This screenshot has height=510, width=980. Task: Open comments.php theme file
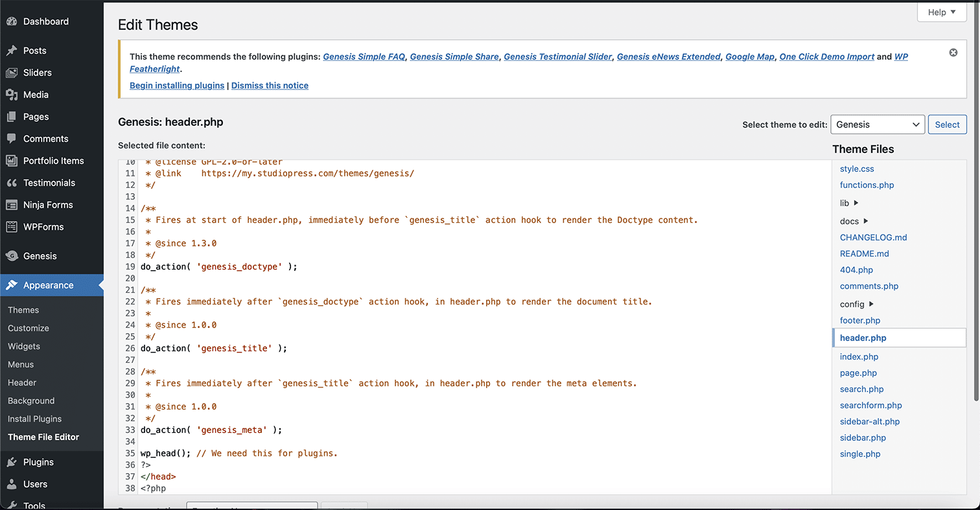(869, 286)
